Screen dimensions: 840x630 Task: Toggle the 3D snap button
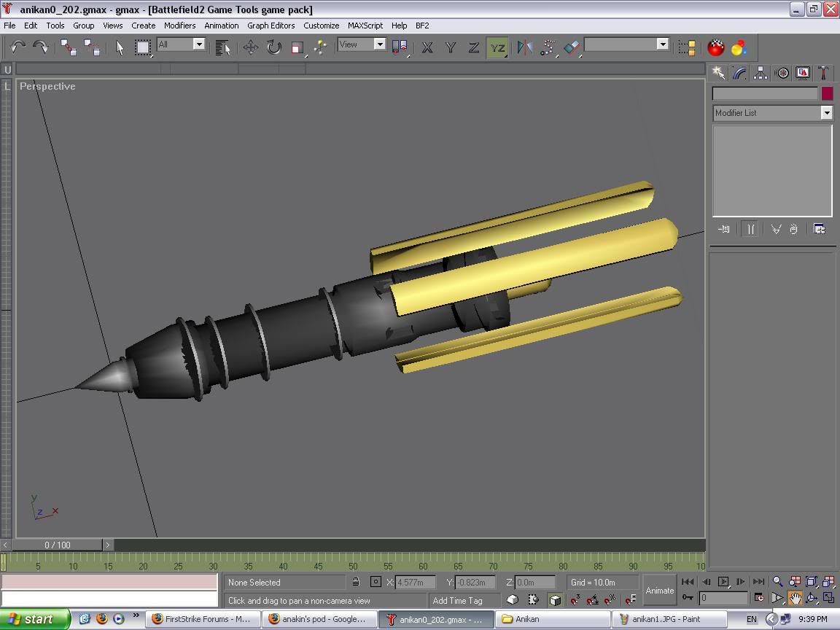click(575, 600)
